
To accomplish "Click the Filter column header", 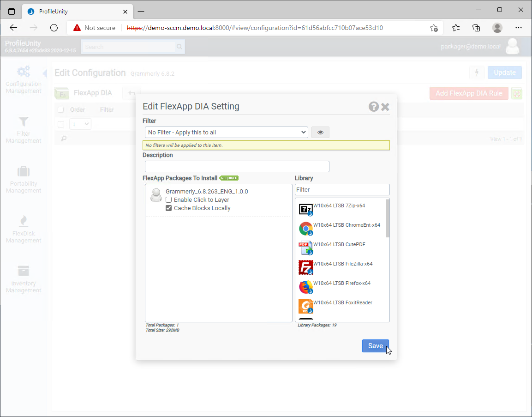I will coord(107,110).
